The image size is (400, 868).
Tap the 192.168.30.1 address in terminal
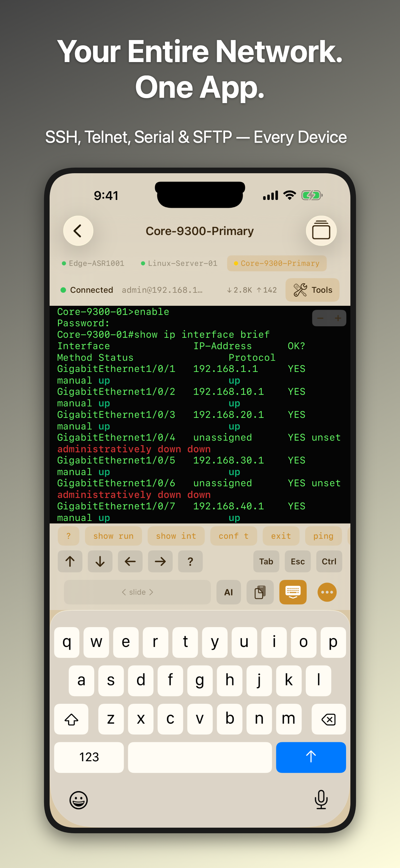pyautogui.click(x=228, y=460)
